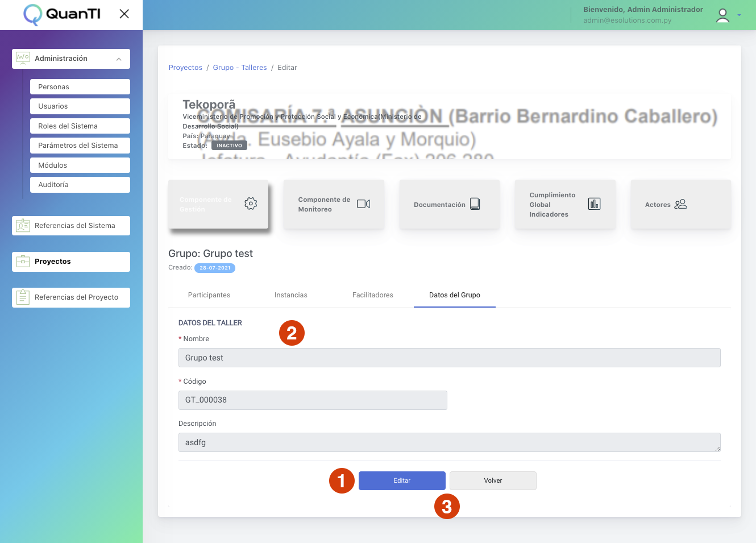The width and height of the screenshot is (756, 543).
Task: Click the Proyectos briefcase icon
Action: 23,262
